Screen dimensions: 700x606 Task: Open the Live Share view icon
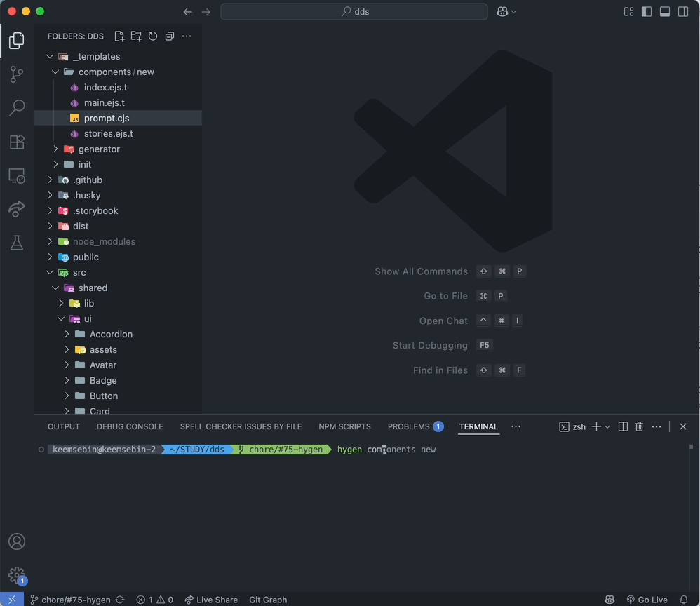17,209
